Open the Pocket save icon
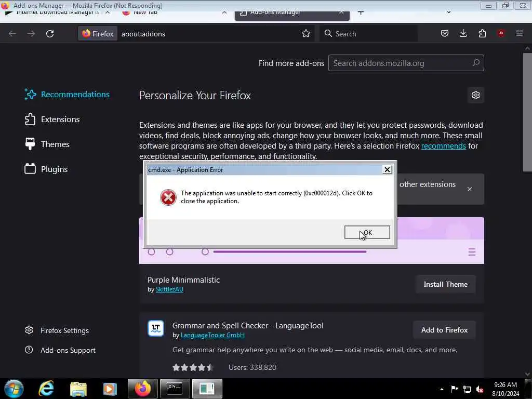Image resolution: width=532 pixels, height=399 pixels. [x=445, y=33]
